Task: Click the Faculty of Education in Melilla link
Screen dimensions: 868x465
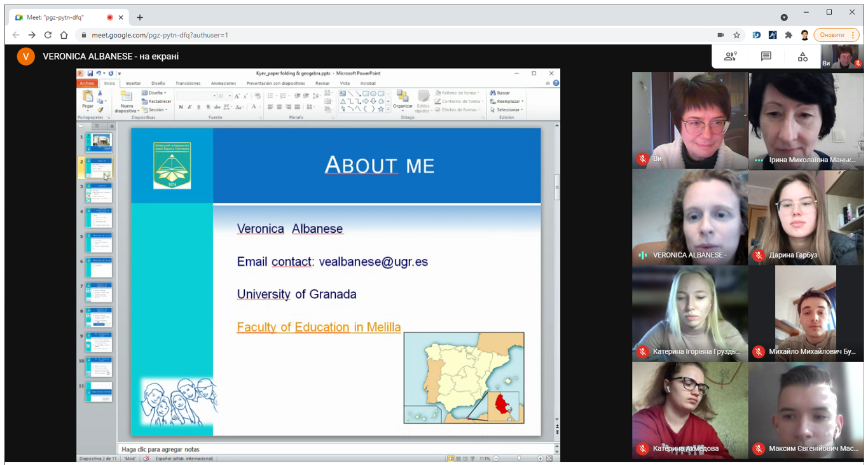Action: 319,327
